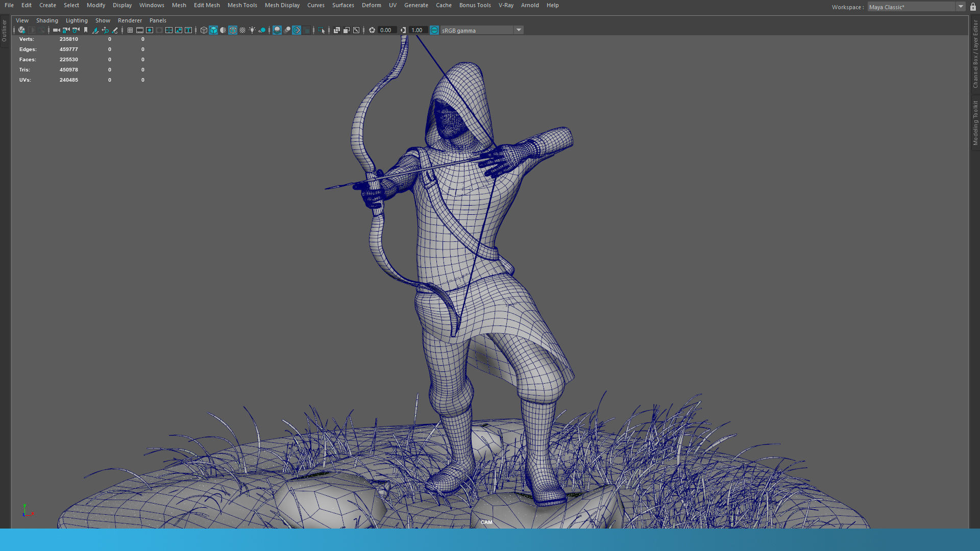Open the Deform menu

point(371,5)
